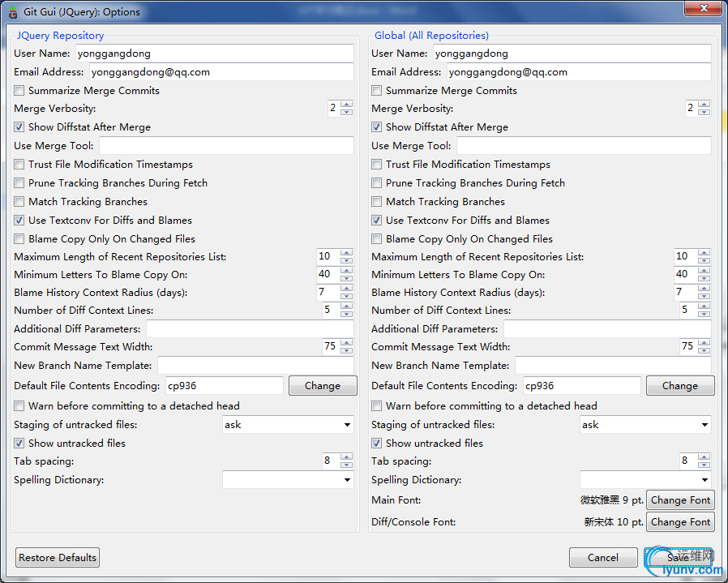The width and height of the screenshot is (728, 583).
Task: Uncheck Show untracked files in Global
Action: 376,444
